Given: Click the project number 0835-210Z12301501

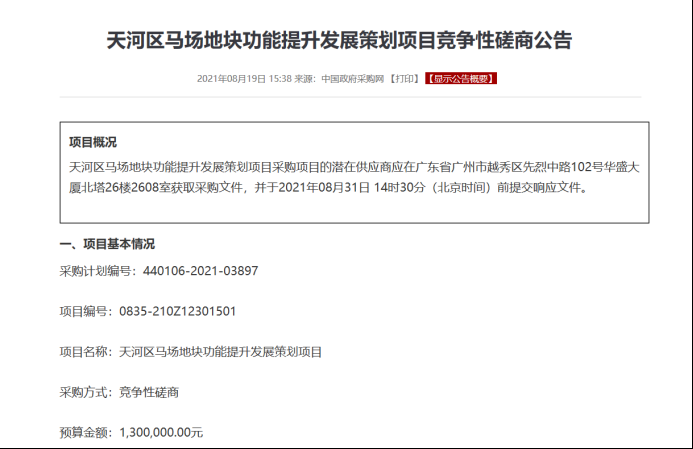Looking at the screenshot, I should (178, 311).
